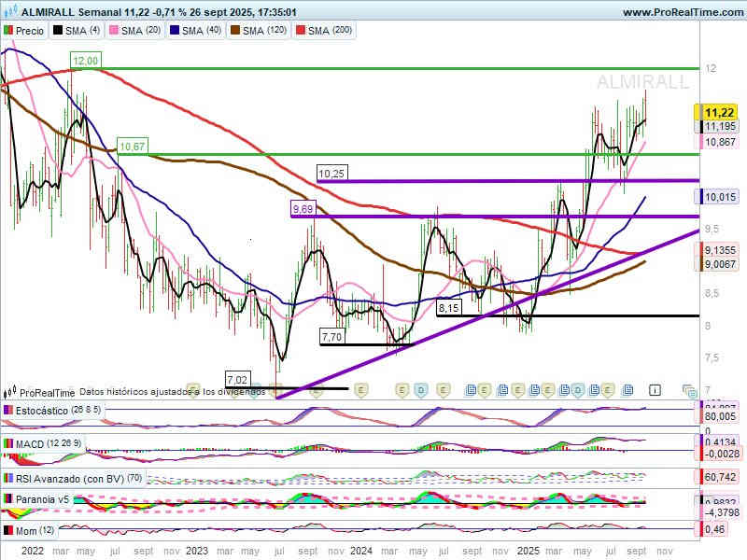The height and width of the screenshot is (560, 747).
Task: Click the MACD indicator color icon
Action: tap(8, 444)
